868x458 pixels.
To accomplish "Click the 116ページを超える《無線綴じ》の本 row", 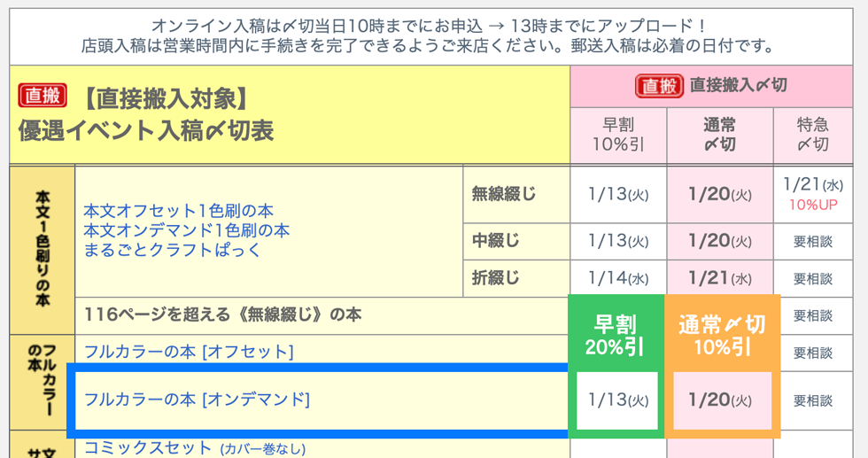I will [223, 314].
